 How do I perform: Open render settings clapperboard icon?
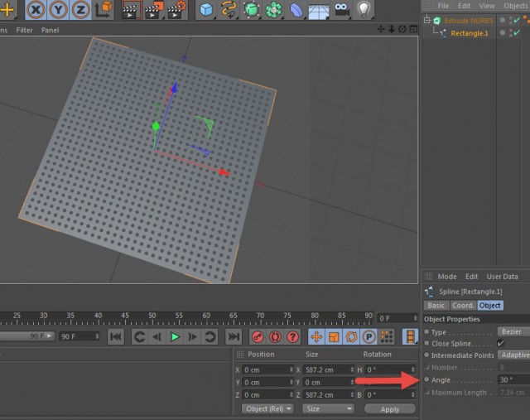[x=176, y=10]
